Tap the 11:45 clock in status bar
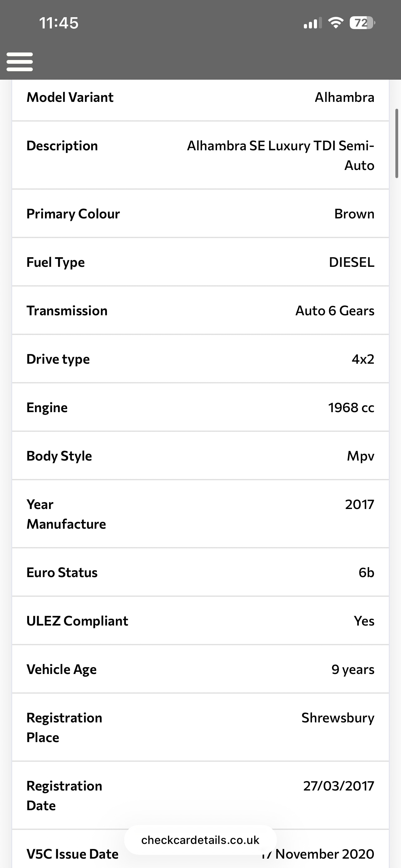 [59, 23]
